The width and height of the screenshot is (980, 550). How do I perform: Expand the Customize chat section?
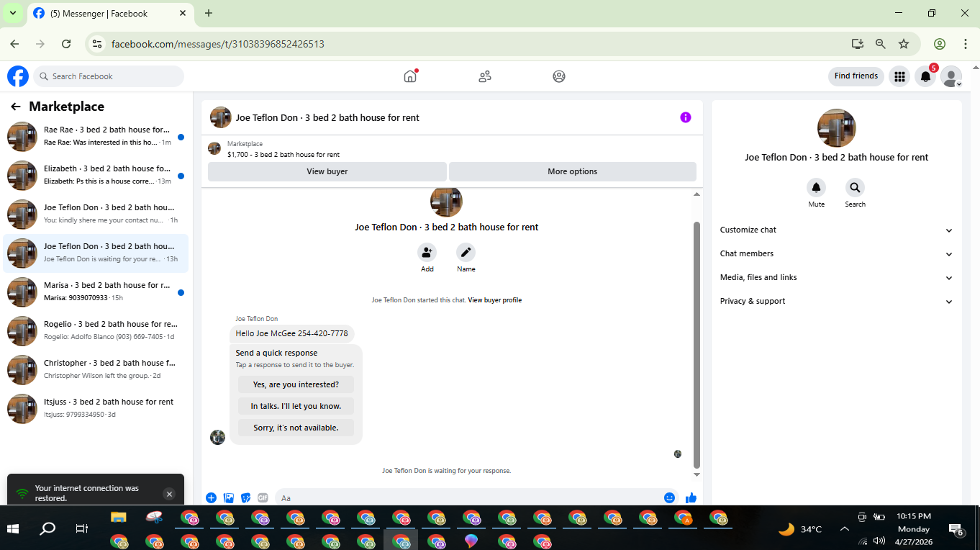(x=836, y=230)
